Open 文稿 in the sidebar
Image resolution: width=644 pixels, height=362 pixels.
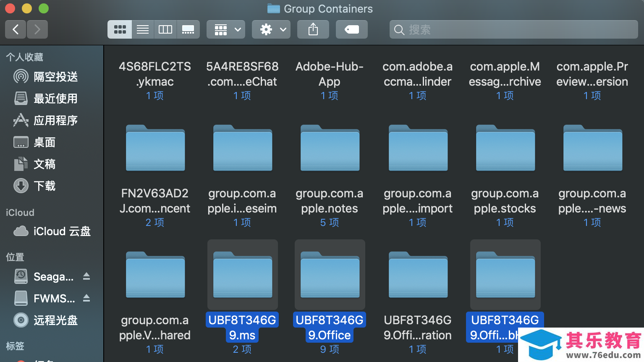[52, 164]
